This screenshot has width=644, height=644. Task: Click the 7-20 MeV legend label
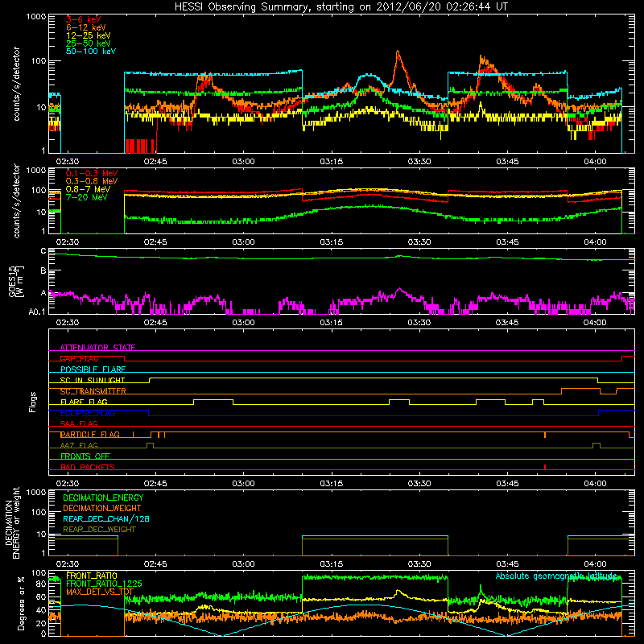click(87, 197)
